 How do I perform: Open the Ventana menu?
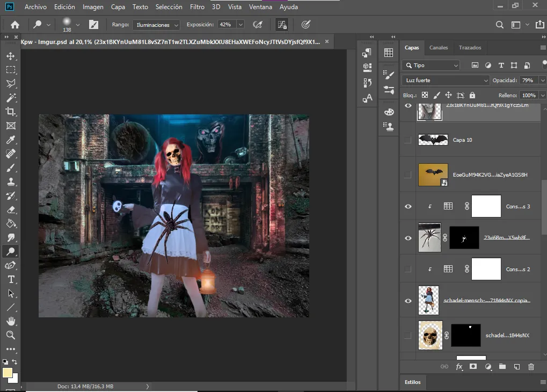(x=260, y=6)
